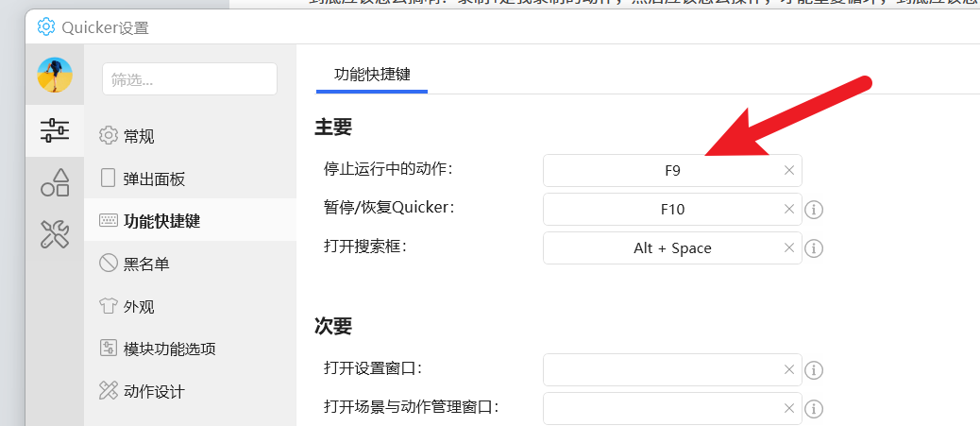
Task: Show info for 打开设置窗口 shortcut
Action: (813, 370)
